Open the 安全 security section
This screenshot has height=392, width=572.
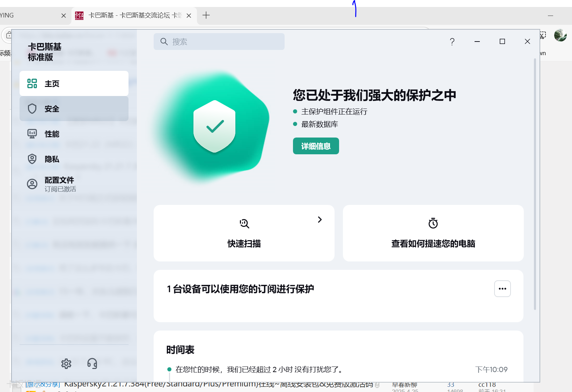[74, 109]
